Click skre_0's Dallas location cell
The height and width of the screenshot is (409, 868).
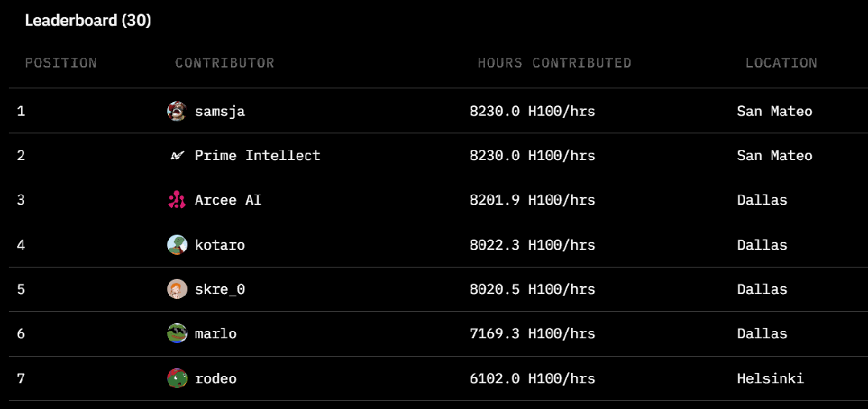click(762, 289)
